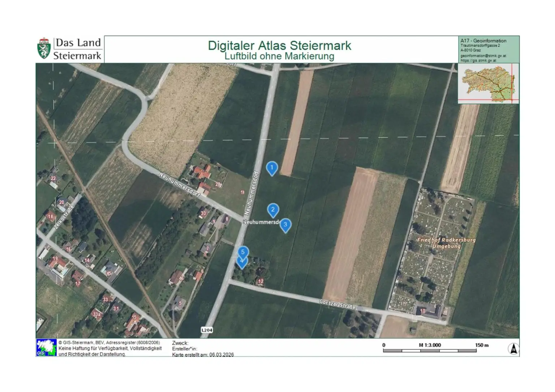555x392 pixels.
Task: Click the Digitaler Atlas Steiermark title
Action: click(x=279, y=45)
